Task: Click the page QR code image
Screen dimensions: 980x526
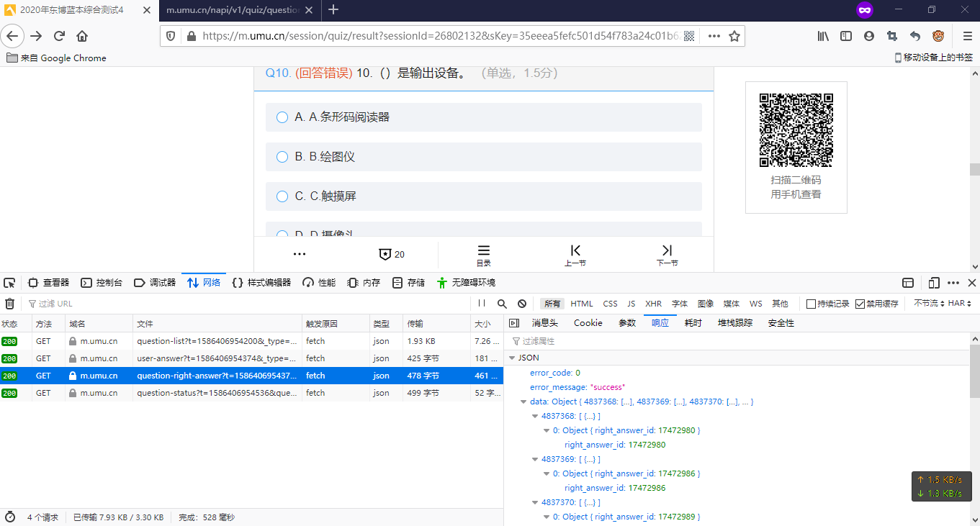Action: (796, 130)
